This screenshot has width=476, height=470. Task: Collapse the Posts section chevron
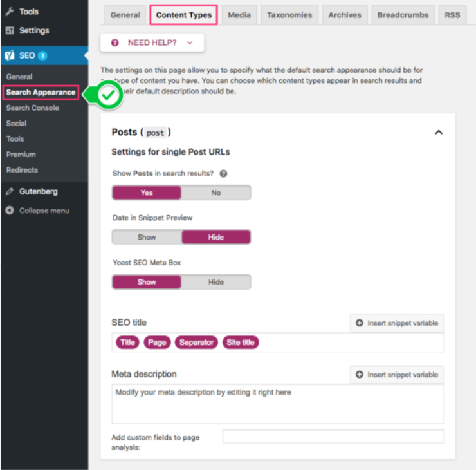tap(439, 132)
